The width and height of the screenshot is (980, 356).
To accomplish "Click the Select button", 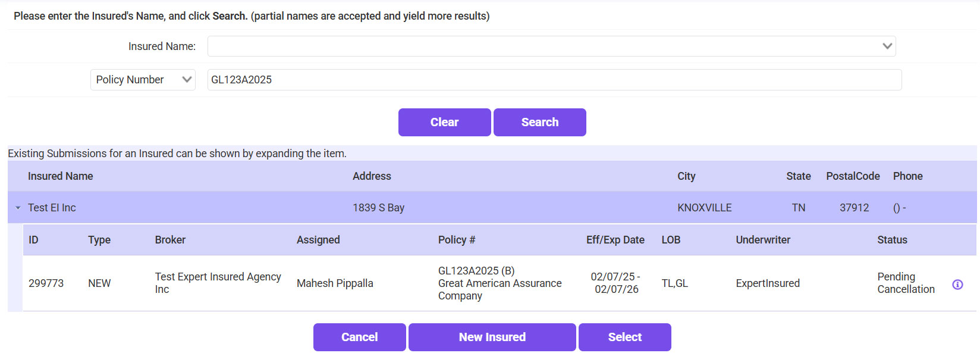I will click(x=624, y=337).
